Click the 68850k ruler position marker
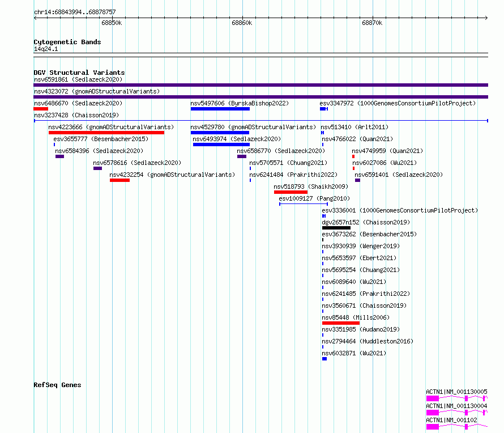This screenshot has height=433, width=504. pos(112,23)
